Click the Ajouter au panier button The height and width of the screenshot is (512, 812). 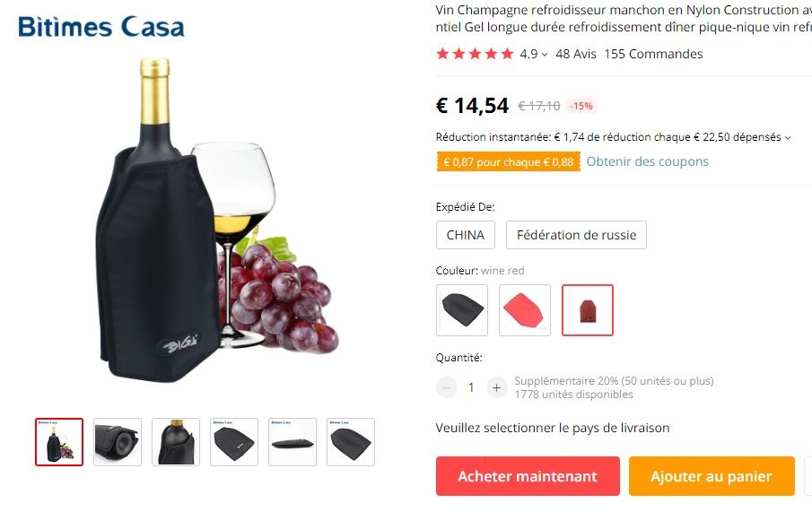point(712,476)
